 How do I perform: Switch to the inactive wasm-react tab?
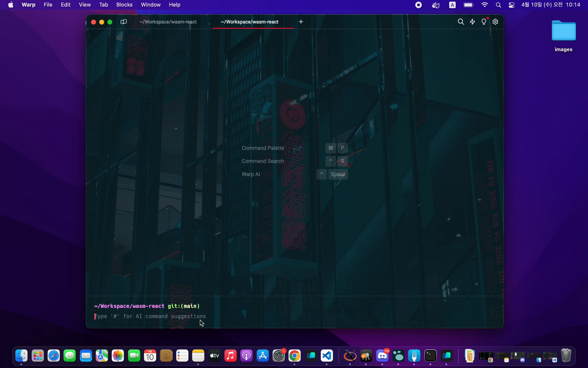point(168,22)
